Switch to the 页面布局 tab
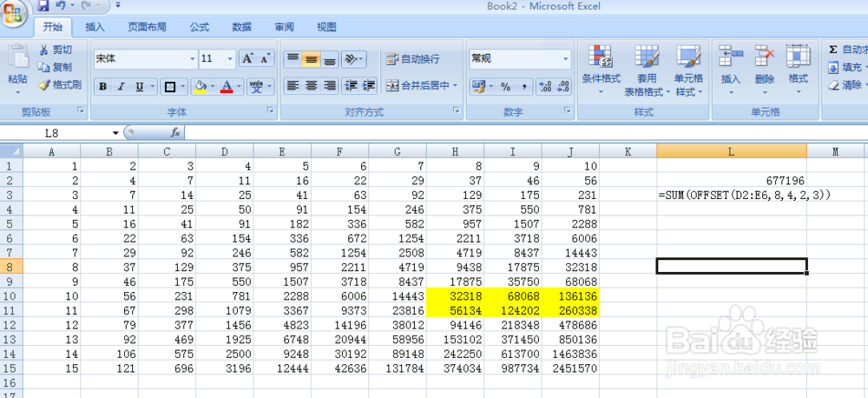 (x=147, y=27)
